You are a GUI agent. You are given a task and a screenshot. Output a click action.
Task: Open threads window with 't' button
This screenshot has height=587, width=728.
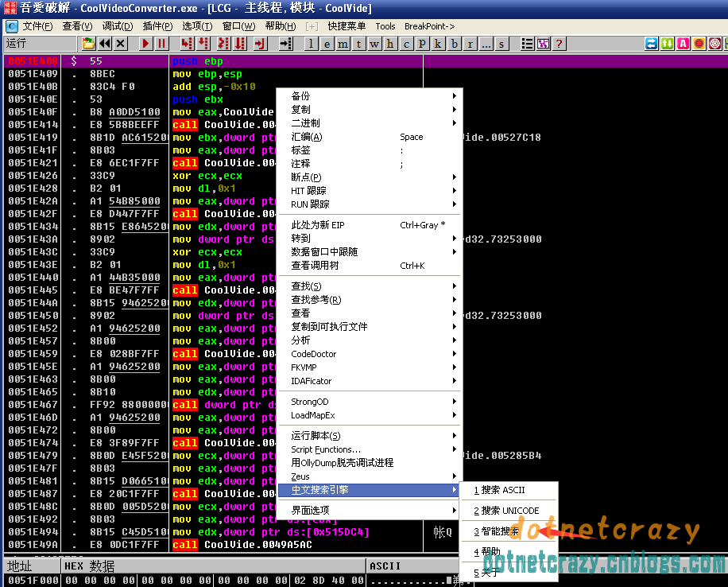359,44
